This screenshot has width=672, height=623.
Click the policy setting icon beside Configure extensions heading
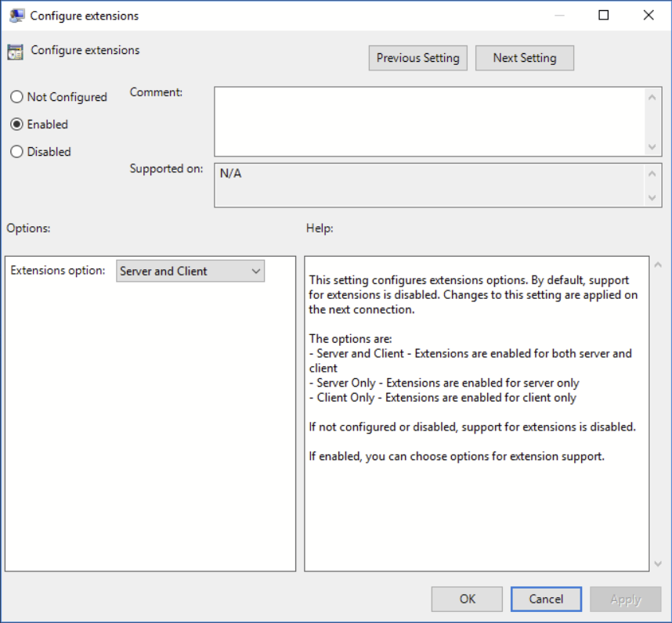pyautogui.click(x=14, y=51)
